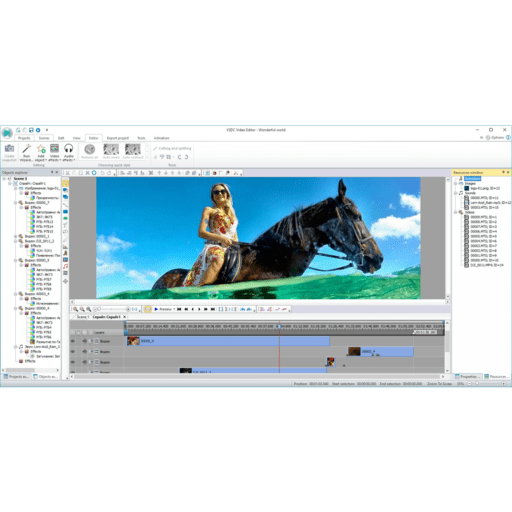Screen dimensions: 512x512
Task: Click skip to end playback button
Action: pos(213,309)
